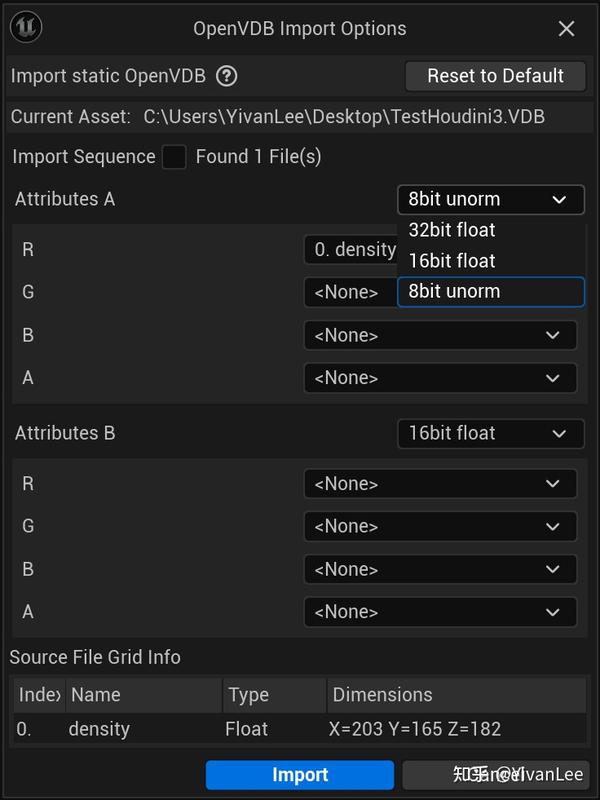Expand Attributes B channel R dropdown

[x=440, y=484]
